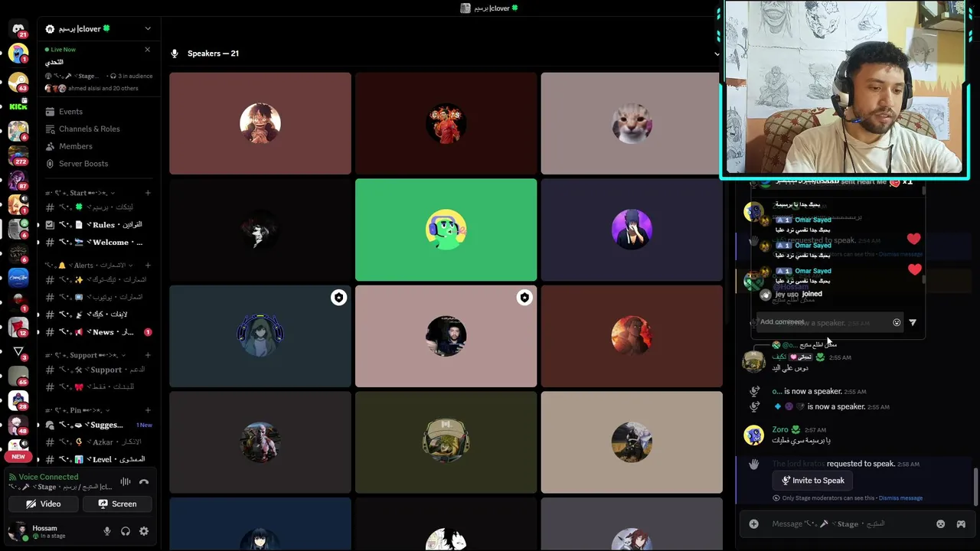Collapse the Support channel category

pos(84,355)
